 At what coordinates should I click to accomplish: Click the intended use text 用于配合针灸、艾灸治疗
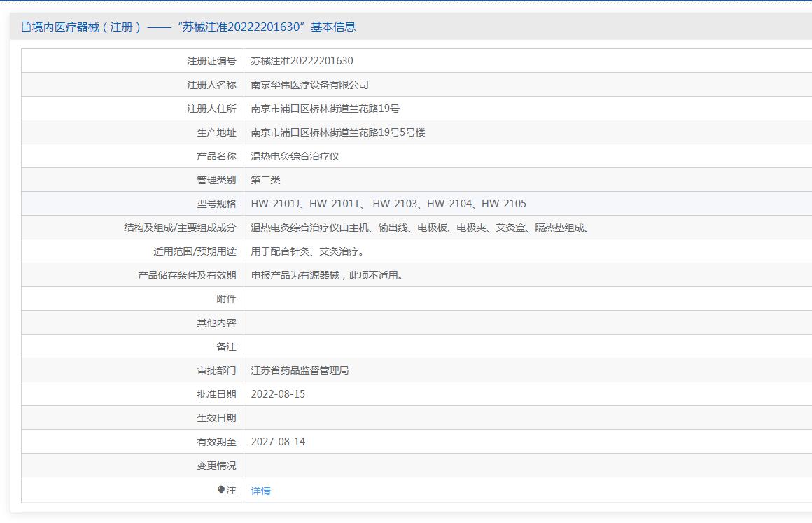307,251
